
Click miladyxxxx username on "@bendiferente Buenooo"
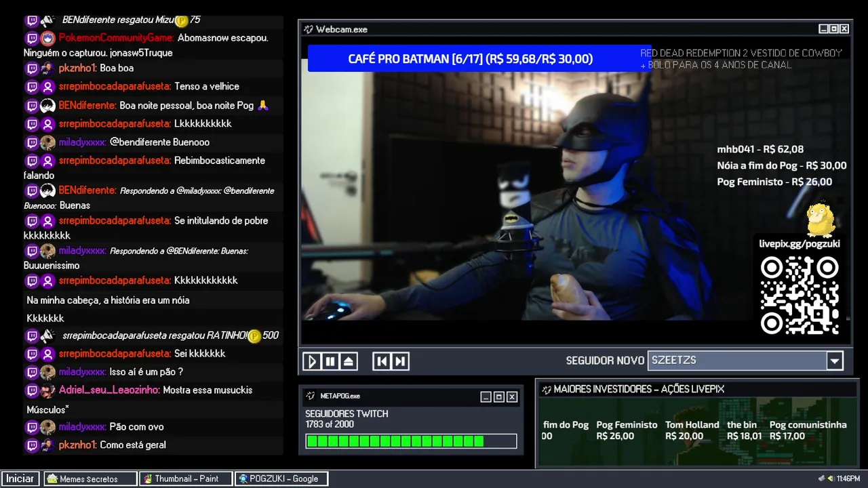83,142
